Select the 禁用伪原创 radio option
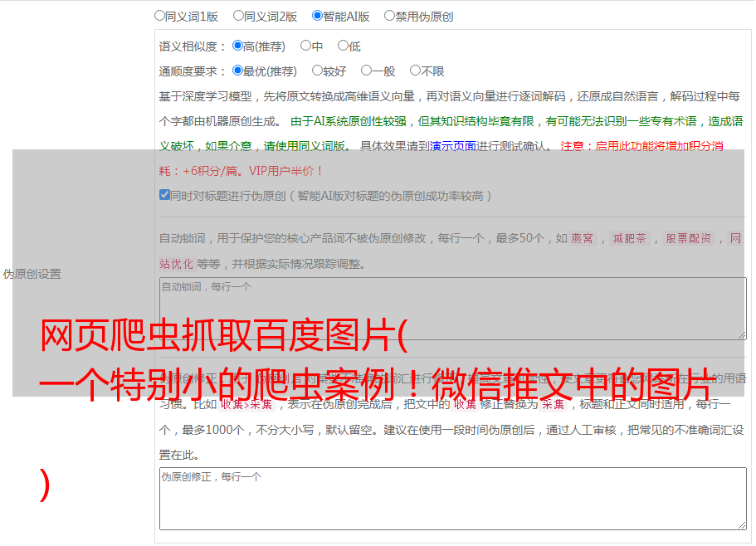The width and height of the screenshot is (756, 546). pyautogui.click(x=389, y=16)
